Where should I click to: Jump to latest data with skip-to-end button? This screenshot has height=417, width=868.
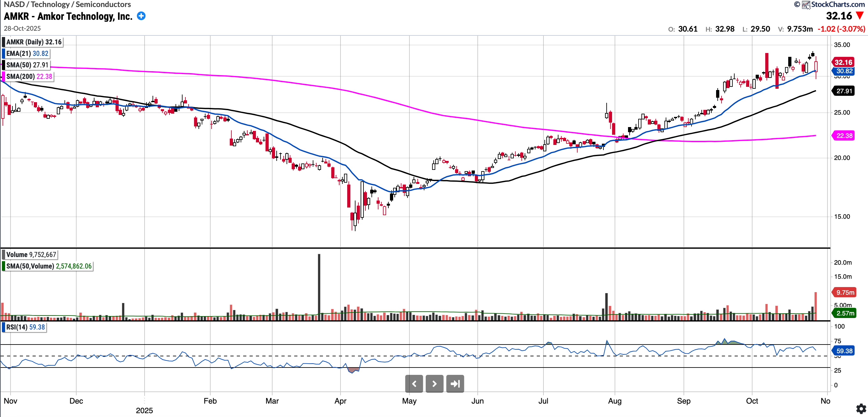click(455, 383)
